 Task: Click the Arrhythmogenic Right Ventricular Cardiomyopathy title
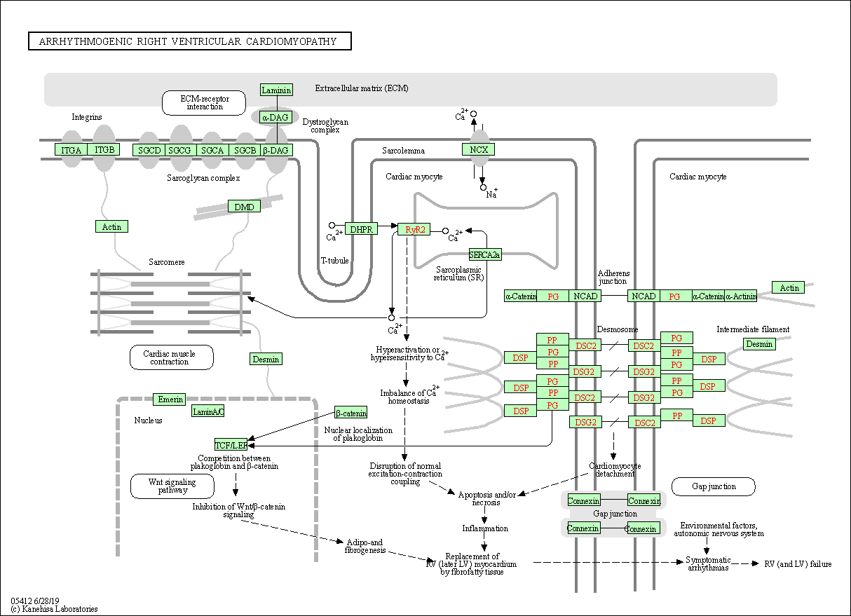coord(189,41)
